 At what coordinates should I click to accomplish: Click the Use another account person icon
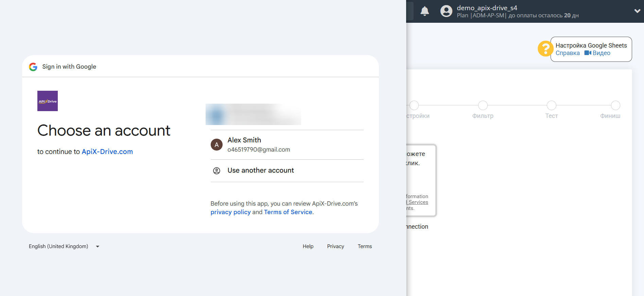216,171
